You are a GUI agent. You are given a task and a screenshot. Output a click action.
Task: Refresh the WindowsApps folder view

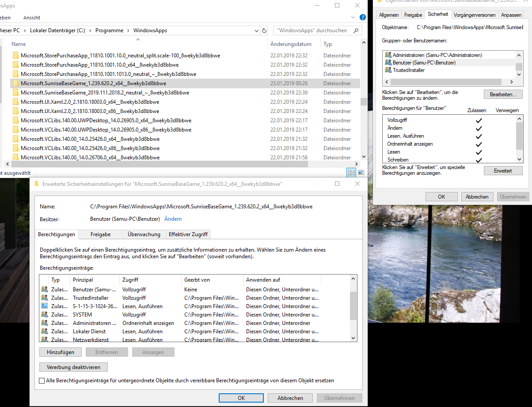(264, 30)
